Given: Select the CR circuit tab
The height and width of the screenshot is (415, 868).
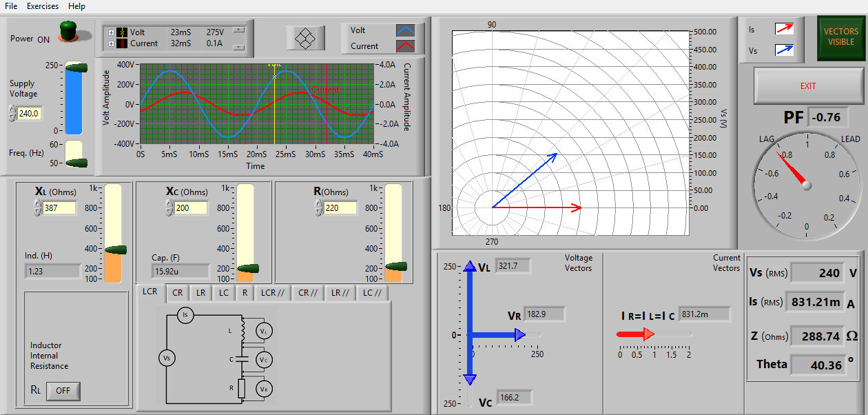Looking at the screenshot, I should (177, 293).
